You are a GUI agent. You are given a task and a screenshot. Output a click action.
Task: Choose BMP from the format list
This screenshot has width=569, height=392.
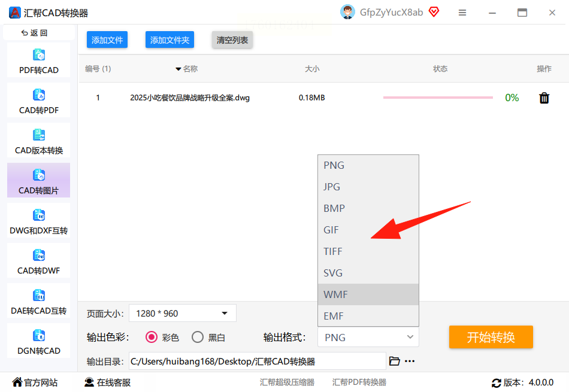pos(368,208)
